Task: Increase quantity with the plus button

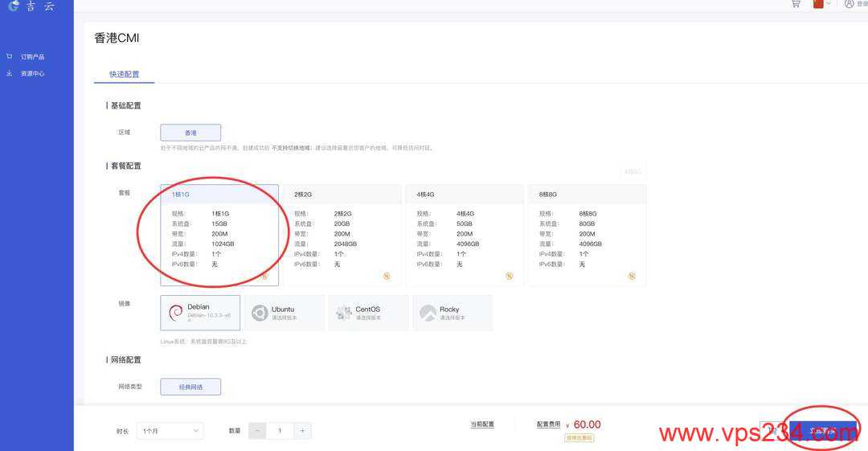Action: pos(302,431)
